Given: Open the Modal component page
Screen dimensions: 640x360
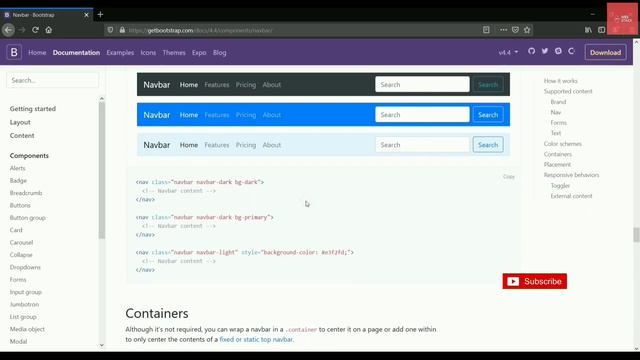Looking at the screenshot, I should click(18, 342).
